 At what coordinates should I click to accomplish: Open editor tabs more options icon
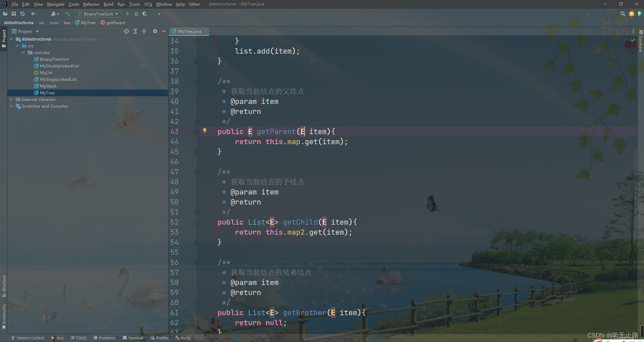tap(633, 31)
